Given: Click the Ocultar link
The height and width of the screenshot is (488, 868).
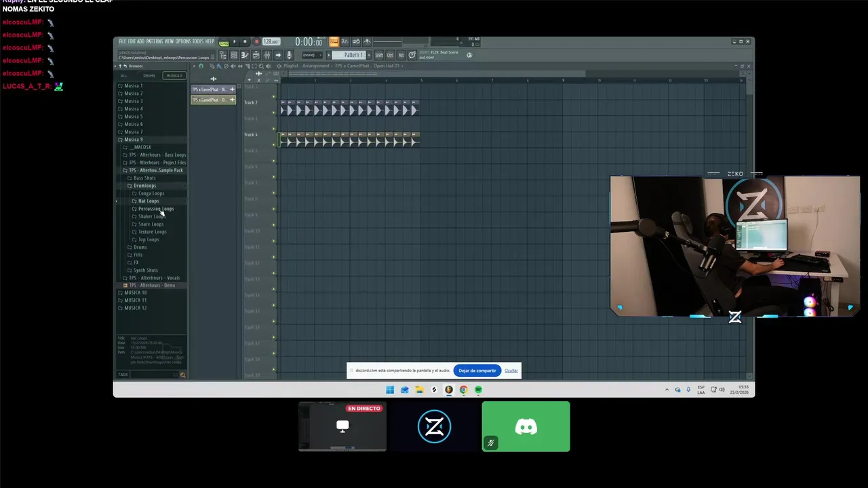Looking at the screenshot, I should (511, 371).
